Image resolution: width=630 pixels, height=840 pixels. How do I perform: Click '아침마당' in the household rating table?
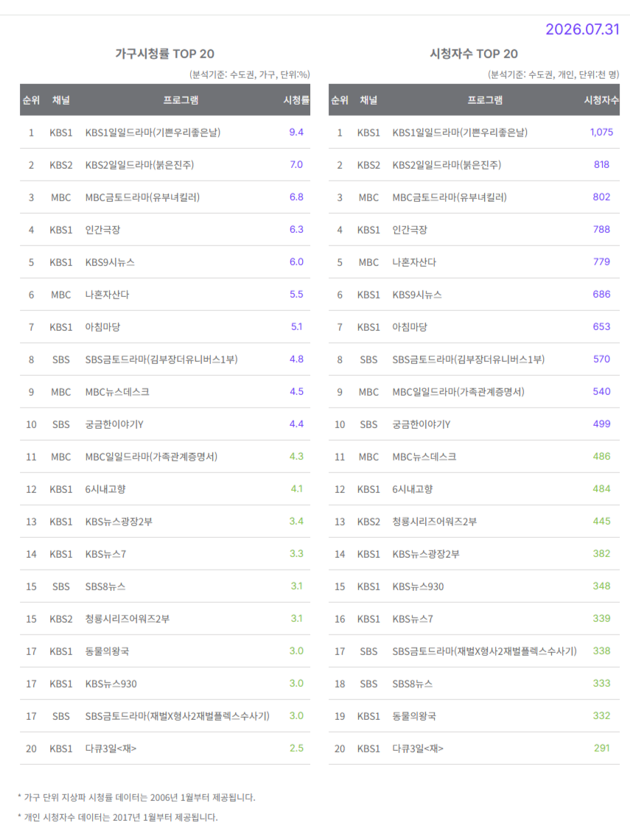[103, 327]
